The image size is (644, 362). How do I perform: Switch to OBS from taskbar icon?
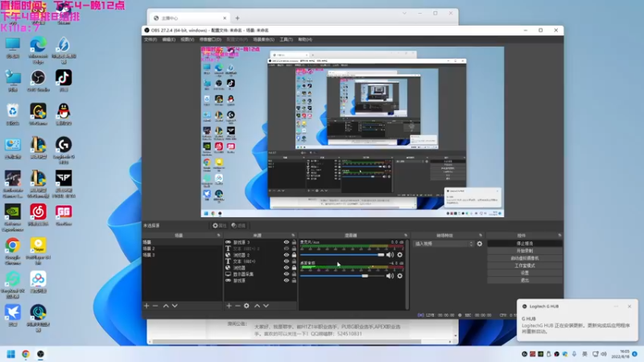40,354
